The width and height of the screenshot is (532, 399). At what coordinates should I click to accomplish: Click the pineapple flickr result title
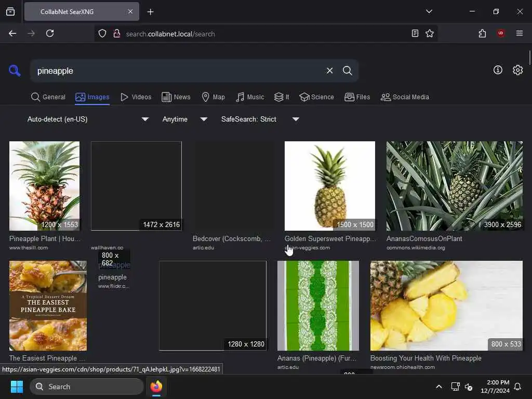112,277
